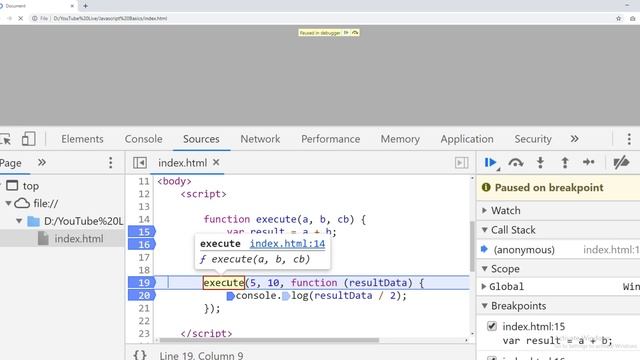Open DevTools customize menu (three dots)
640x360 pixels.
pos(629,139)
